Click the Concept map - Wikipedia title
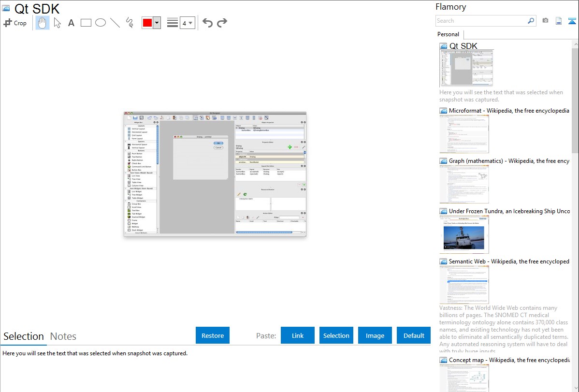579x392 pixels. tap(509, 360)
